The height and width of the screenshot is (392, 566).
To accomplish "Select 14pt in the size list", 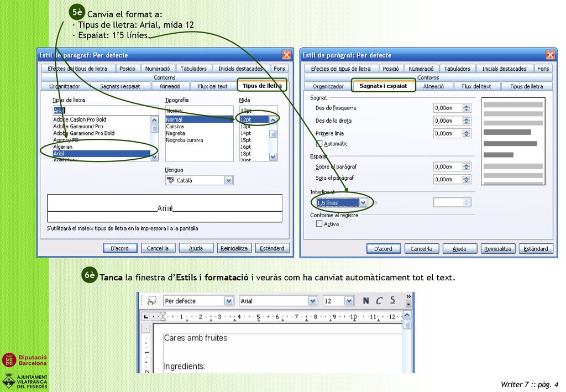I will click(254, 133).
